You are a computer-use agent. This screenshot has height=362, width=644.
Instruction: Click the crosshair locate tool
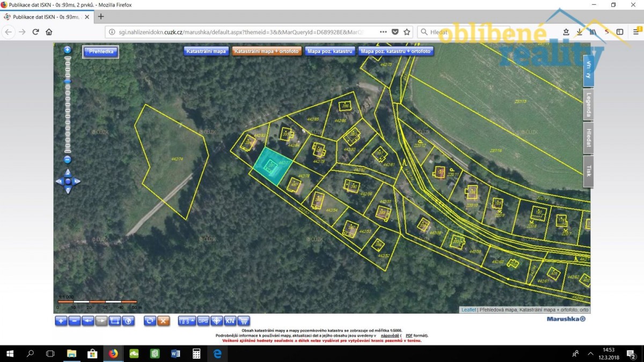click(x=217, y=321)
